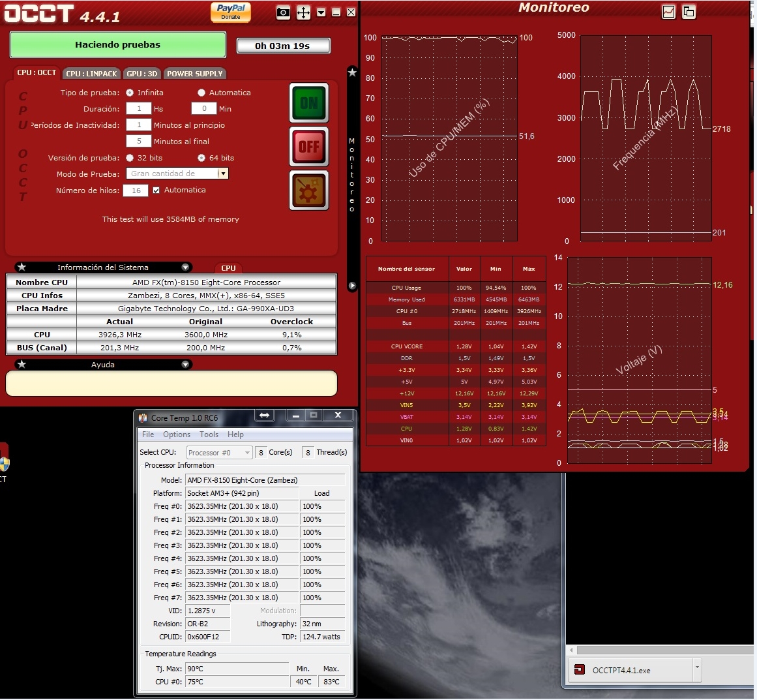Open the Options menu in Core Temp
Image resolution: width=757 pixels, height=700 pixels.
[x=177, y=434]
